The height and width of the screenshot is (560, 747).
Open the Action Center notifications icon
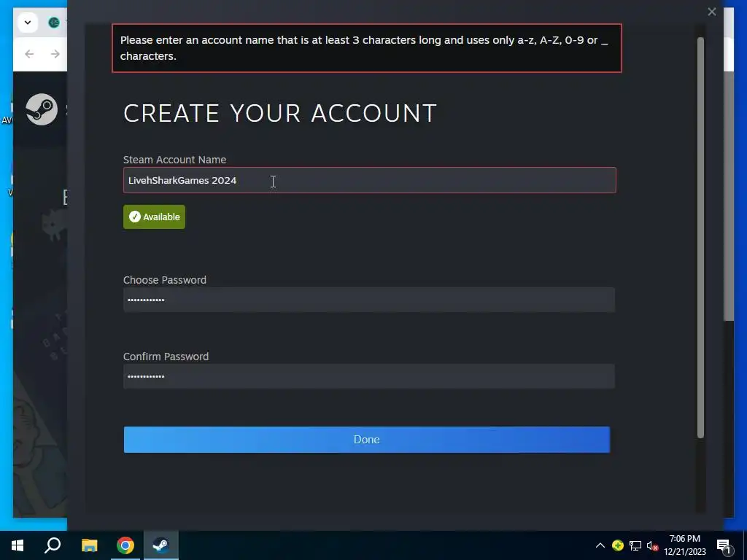pyautogui.click(x=724, y=545)
